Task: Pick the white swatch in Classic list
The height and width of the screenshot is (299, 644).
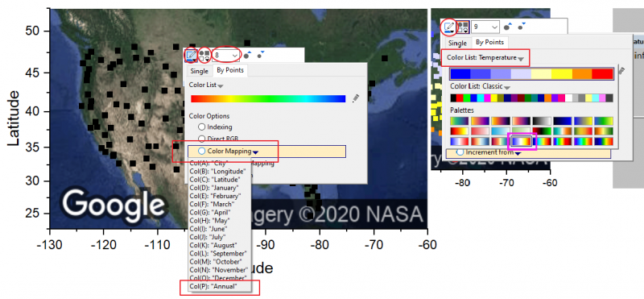Action: point(569,98)
